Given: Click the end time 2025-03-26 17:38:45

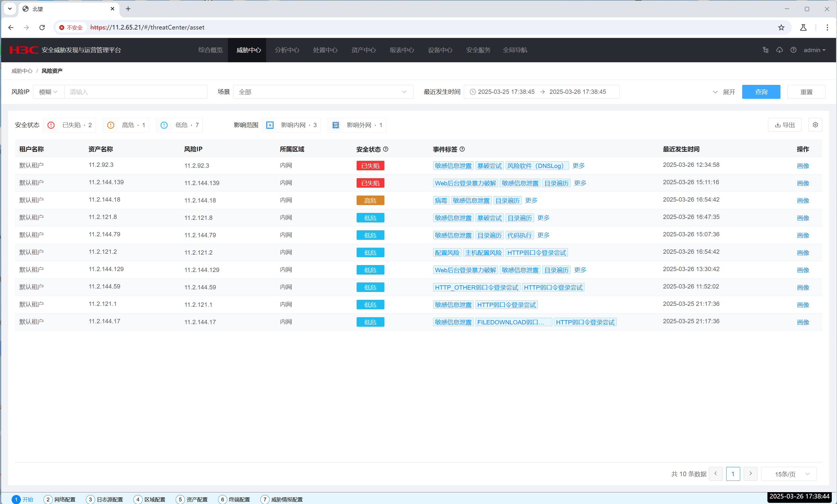Looking at the screenshot, I should tap(577, 92).
